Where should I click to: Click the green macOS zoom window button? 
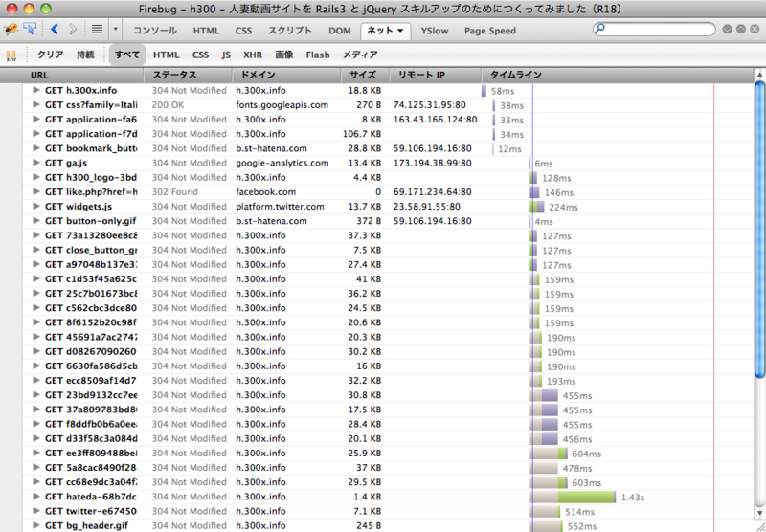click(46, 9)
